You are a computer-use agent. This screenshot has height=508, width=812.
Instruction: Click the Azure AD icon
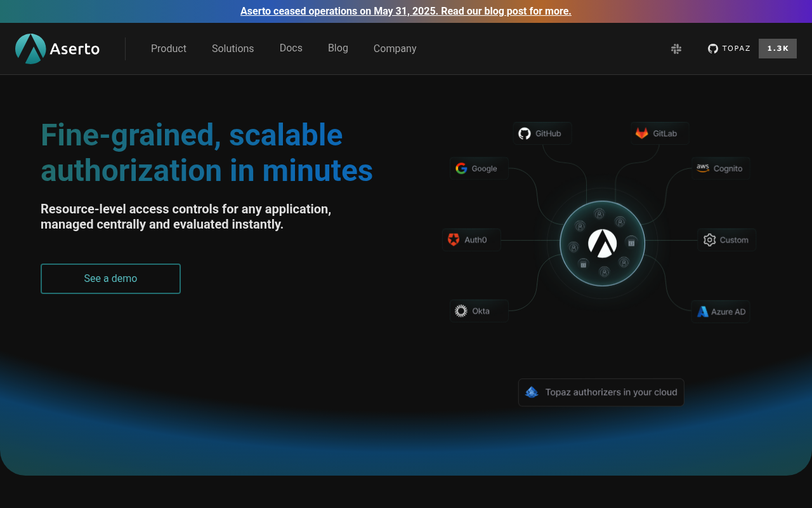[703, 312]
